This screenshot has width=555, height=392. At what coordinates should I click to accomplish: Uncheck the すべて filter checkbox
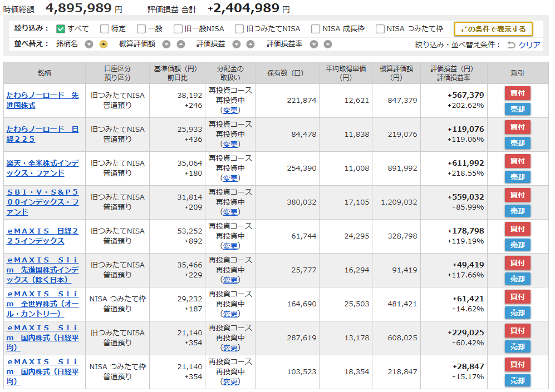click(x=61, y=29)
